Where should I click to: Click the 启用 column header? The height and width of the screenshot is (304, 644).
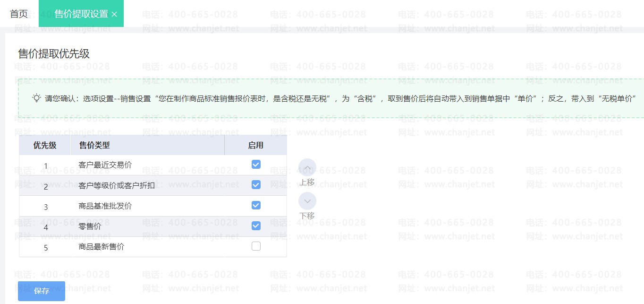pyautogui.click(x=256, y=145)
